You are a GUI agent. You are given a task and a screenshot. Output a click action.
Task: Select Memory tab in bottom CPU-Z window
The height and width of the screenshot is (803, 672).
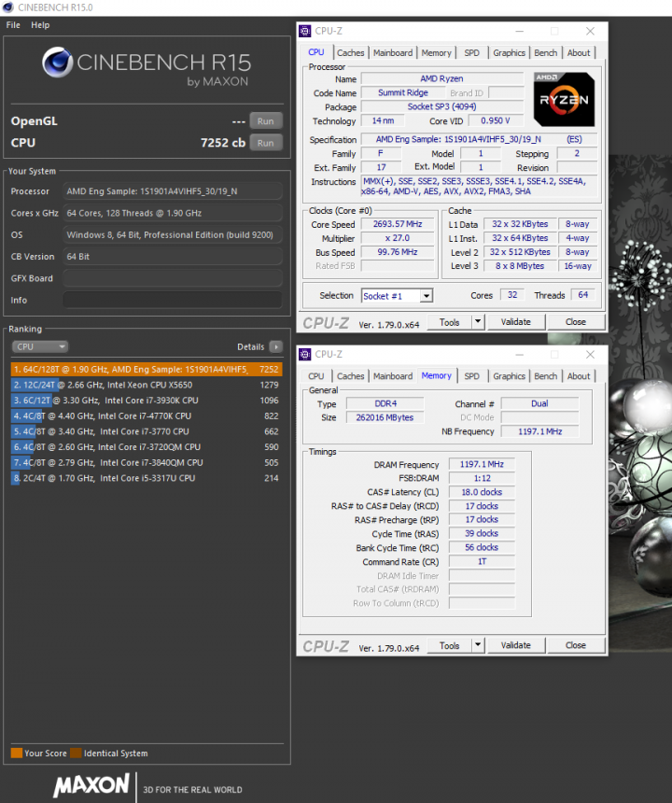click(437, 375)
